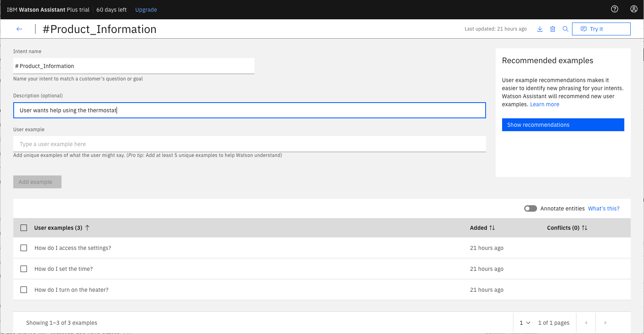Sort user examples with the up arrow
Image resolution: width=644 pixels, height=334 pixels.
tap(87, 228)
